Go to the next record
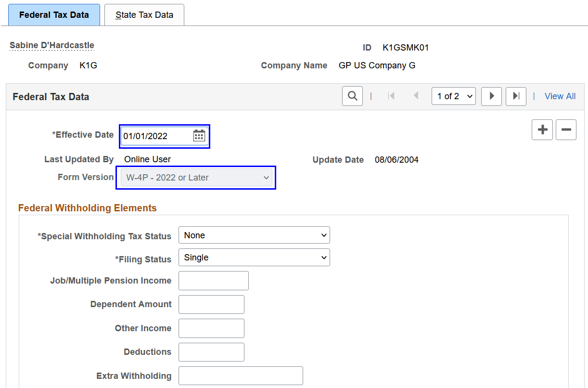This screenshot has width=588, height=388. (x=491, y=96)
